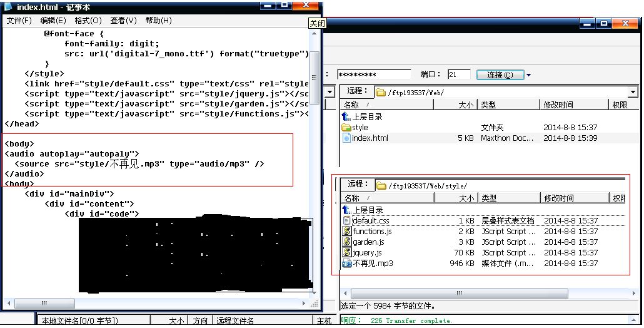Select the default.css file icon

347,221
